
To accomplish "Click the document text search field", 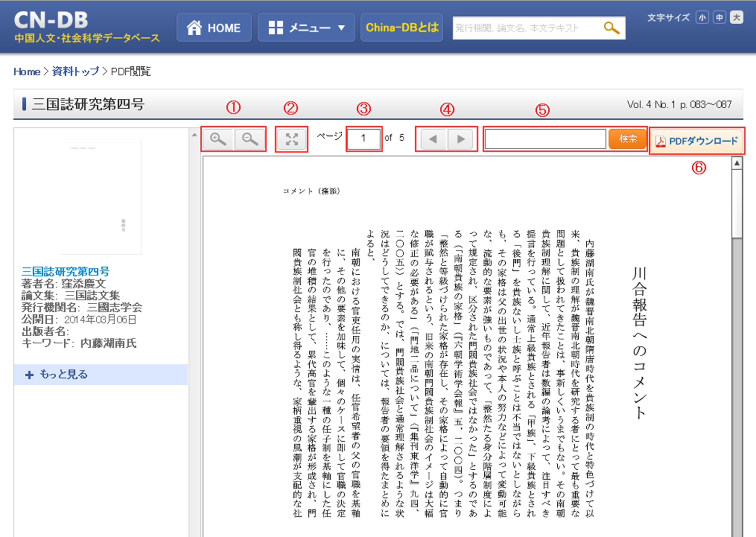I will [x=545, y=139].
